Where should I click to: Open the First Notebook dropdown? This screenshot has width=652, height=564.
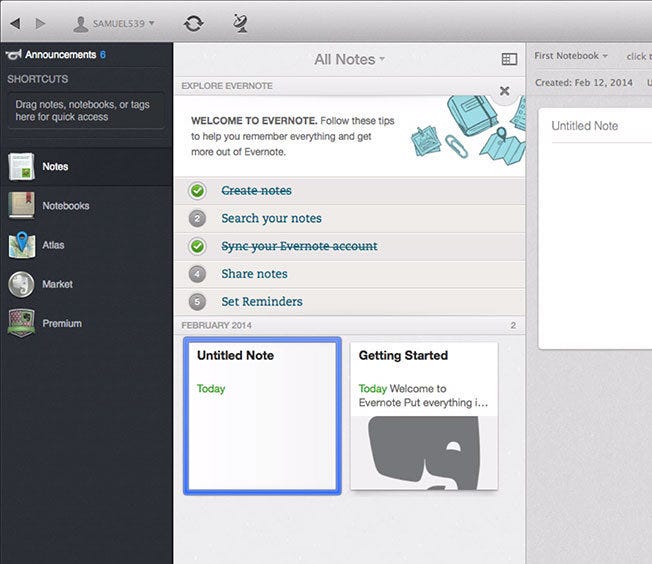pos(571,56)
